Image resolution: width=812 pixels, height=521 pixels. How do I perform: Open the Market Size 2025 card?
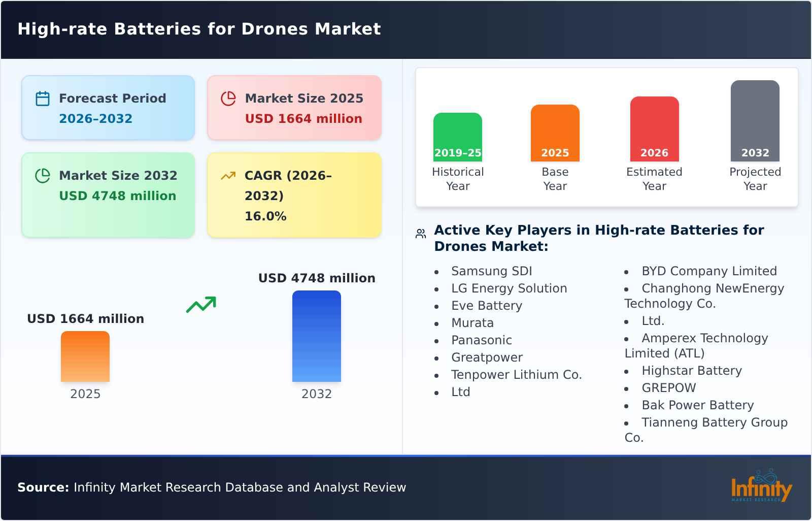[x=294, y=107]
